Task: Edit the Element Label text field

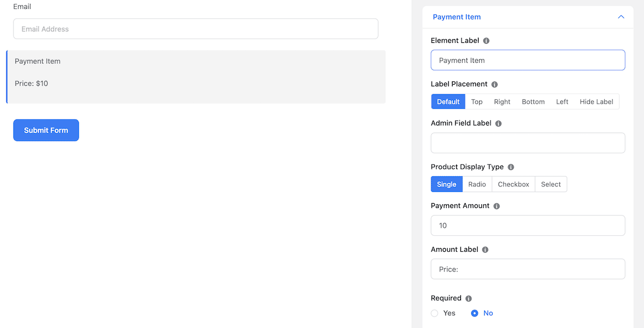Action: [528, 60]
